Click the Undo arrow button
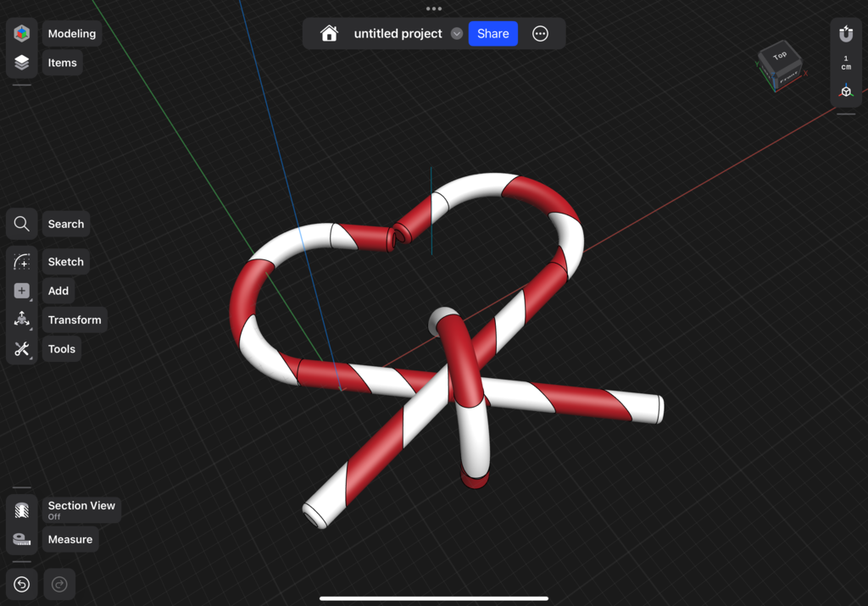 point(21,584)
